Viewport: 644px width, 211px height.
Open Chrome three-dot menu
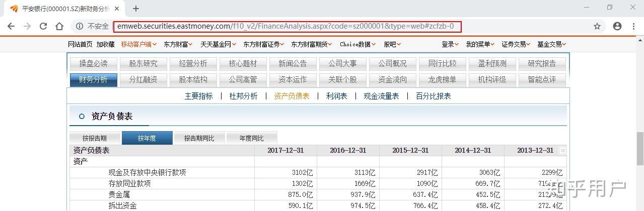coord(633,26)
